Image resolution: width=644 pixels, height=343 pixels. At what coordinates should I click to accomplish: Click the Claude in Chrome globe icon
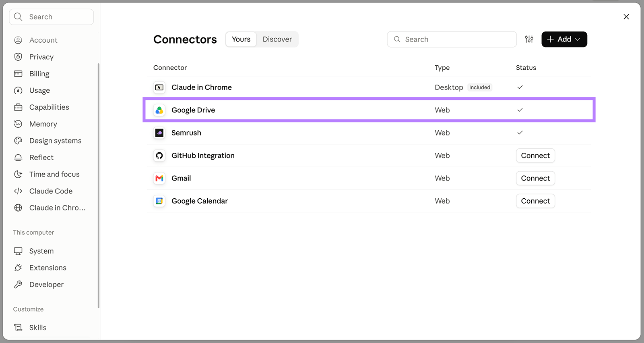tap(18, 208)
